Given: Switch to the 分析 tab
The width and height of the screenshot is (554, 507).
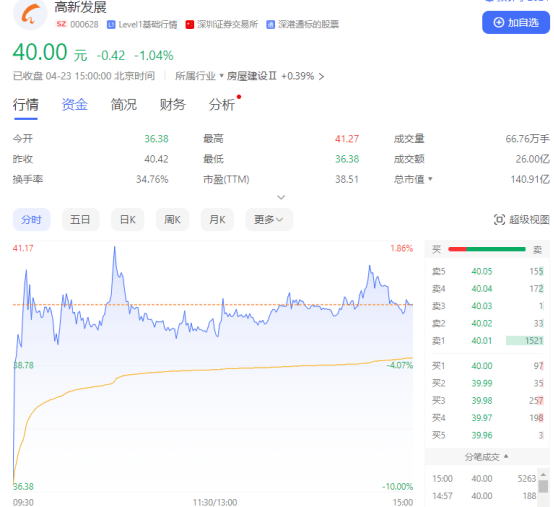Looking at the screenshot, I should click(222, 105).
